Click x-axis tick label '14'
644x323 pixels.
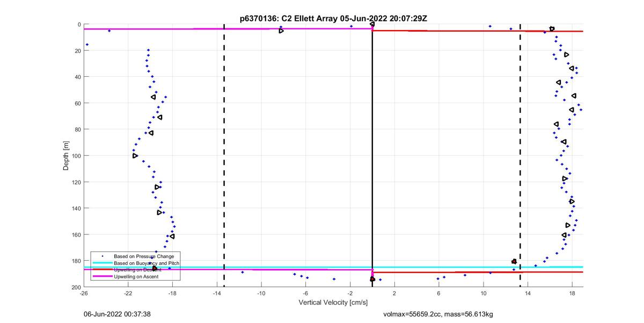(528, 293)
